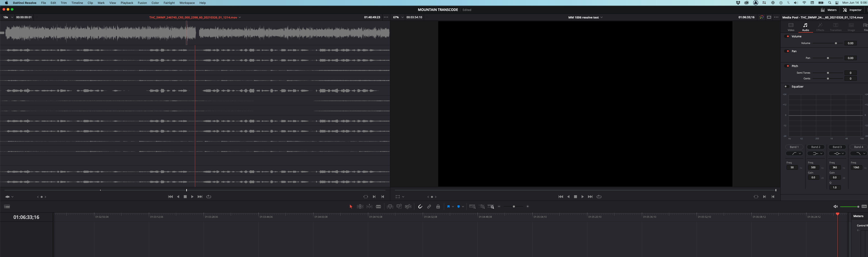Open the source clip name dropdown
The image size is (868, 257).
(240, 17)
